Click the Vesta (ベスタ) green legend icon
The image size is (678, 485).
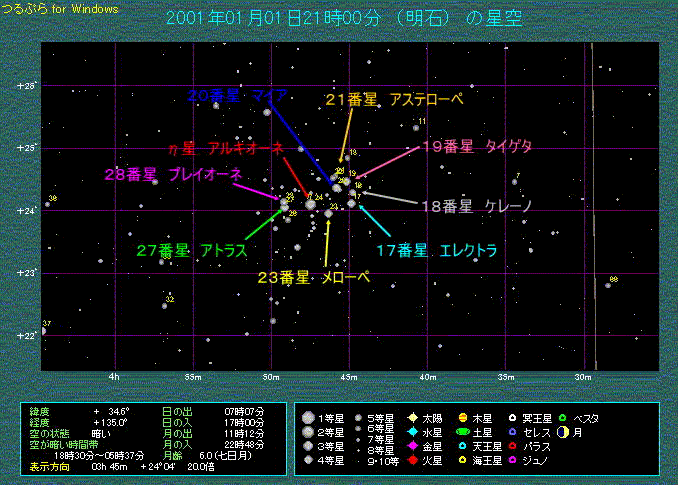(563, 417)
